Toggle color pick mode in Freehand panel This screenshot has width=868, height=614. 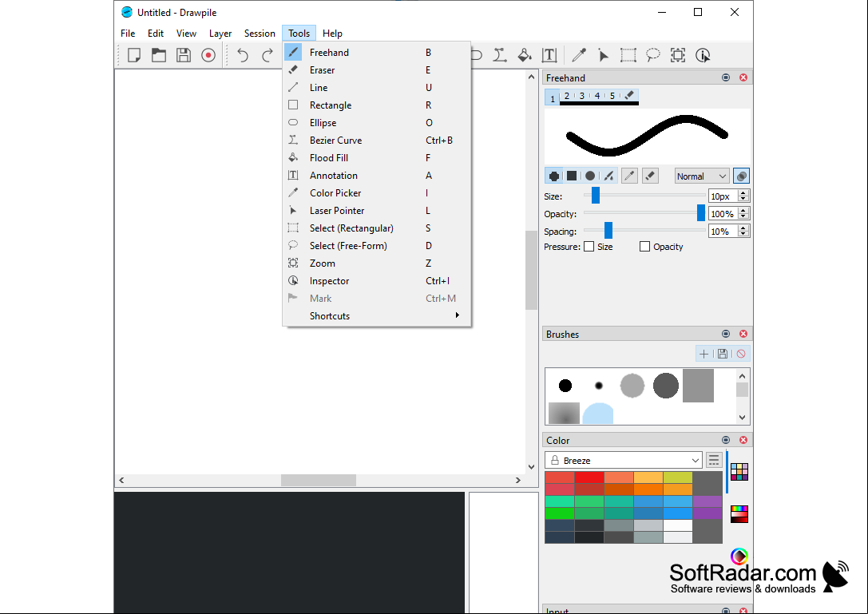coord(629,176)
